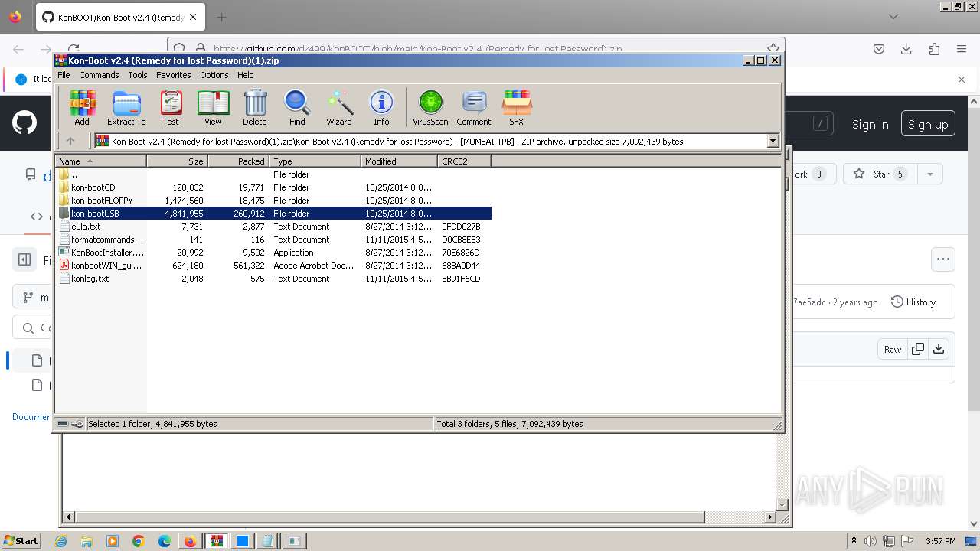The width and height of the screenshot is (980, 551).
Task: Click the Extract To toolbar icon
Action: coord(126,107)
